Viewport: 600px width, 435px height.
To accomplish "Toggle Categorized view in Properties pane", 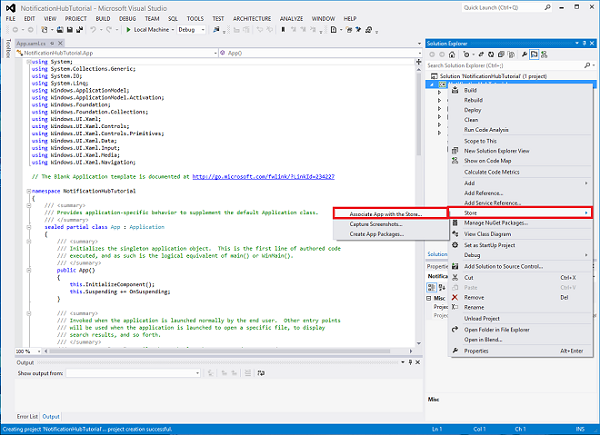I will [431, 287].
